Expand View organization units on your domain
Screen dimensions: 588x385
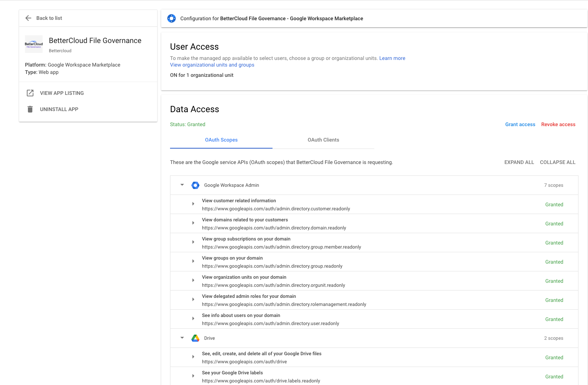tap(193, 280)
